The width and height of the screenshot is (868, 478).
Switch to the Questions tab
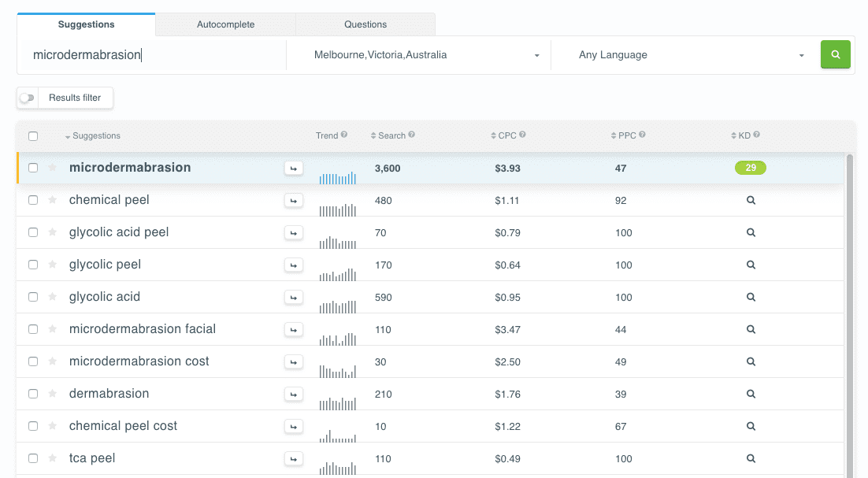[365, 24]
